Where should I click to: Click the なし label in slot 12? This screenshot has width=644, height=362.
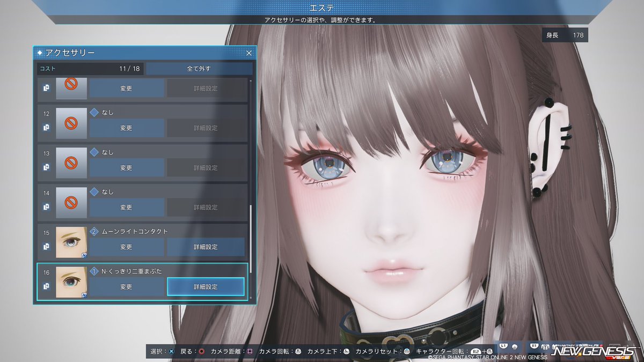pos(107,112)
